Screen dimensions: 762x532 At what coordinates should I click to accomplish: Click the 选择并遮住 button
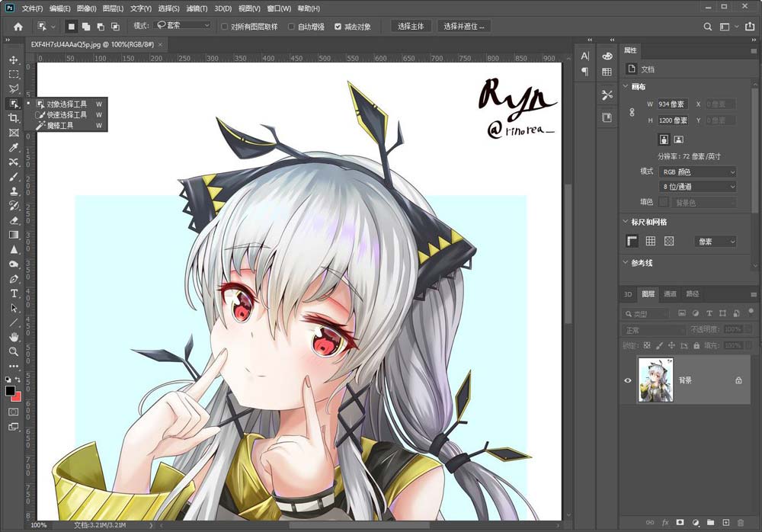(463, 26)
